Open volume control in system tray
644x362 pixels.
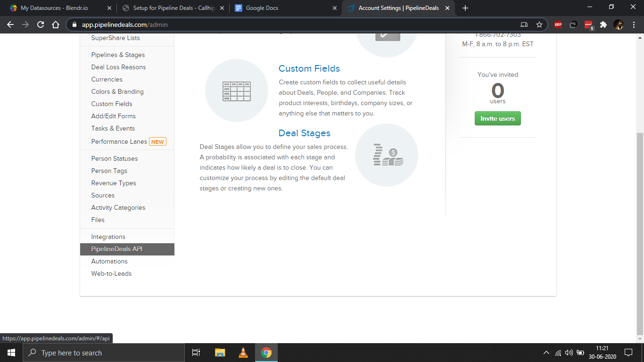(x=569, y=353)
